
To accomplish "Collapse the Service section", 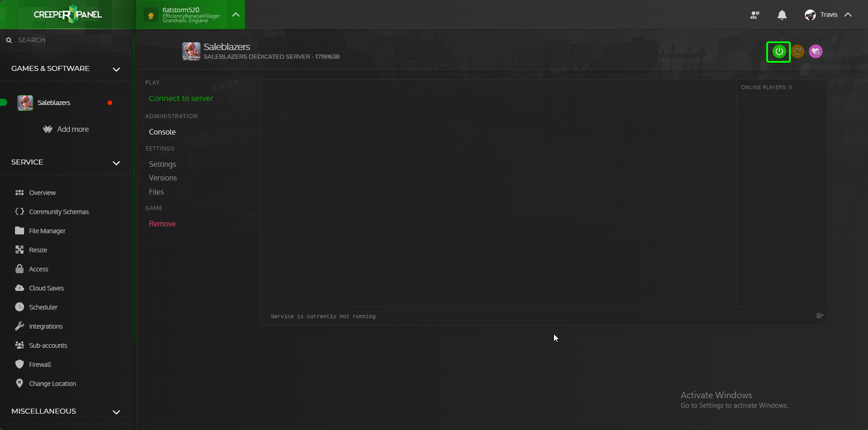I will pyautogui.click(x=116, y=163).
